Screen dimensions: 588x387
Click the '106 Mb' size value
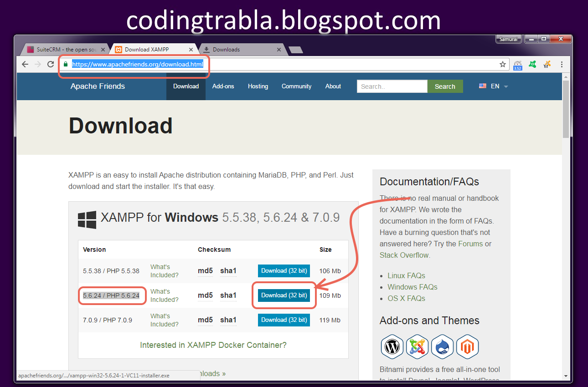pyautogui.click(x=330, y=271)
